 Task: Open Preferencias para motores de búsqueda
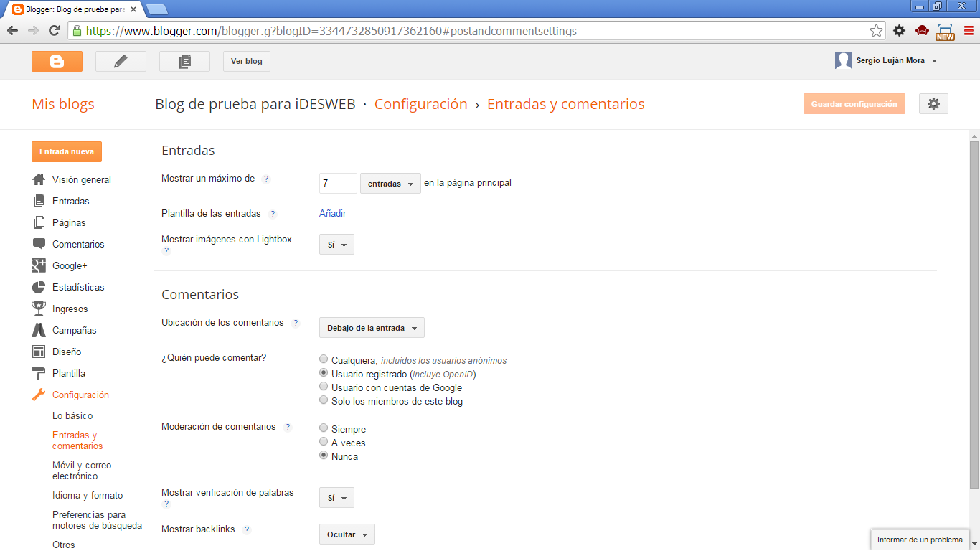pyautogui.click(x=97, y=520)
